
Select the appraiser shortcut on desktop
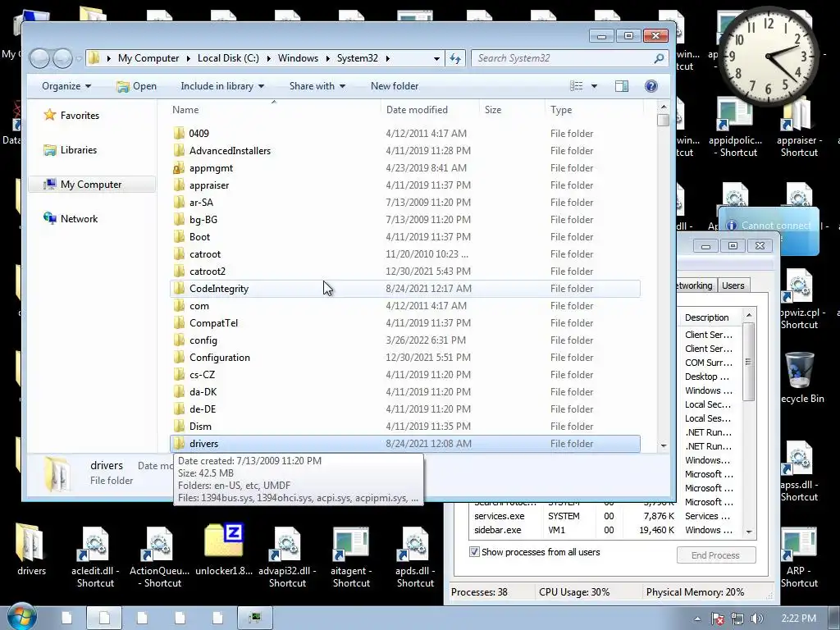pyautogui.click(x=799, y=126)
